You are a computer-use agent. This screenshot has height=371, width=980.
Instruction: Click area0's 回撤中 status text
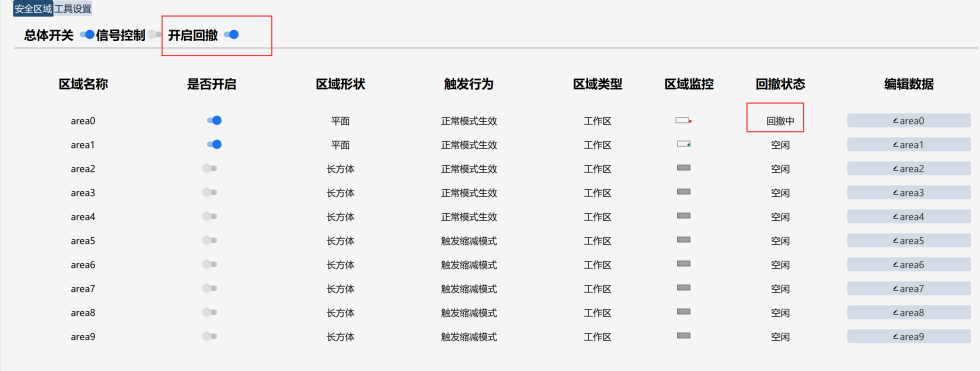pos(781,121)
